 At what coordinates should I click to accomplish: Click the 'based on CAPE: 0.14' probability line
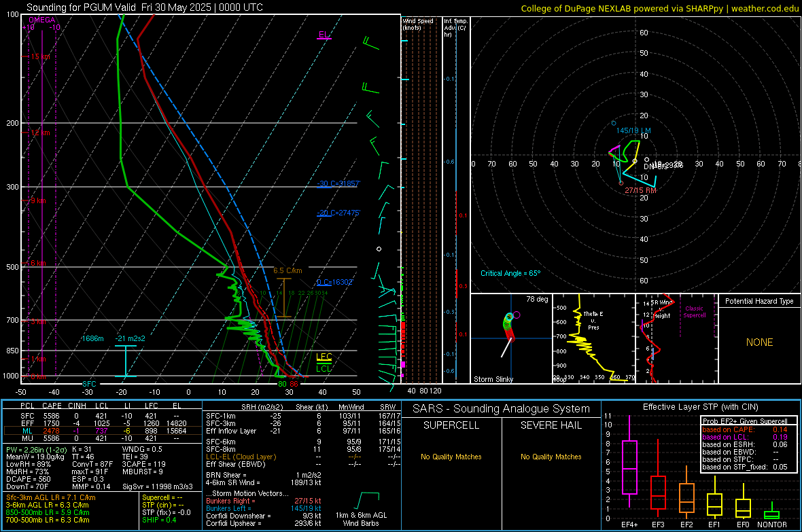[x=745, y=429]
